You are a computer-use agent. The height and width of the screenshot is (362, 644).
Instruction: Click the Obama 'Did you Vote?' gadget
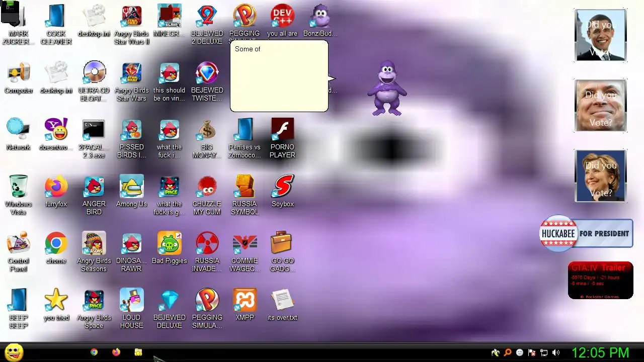(600, 35)
